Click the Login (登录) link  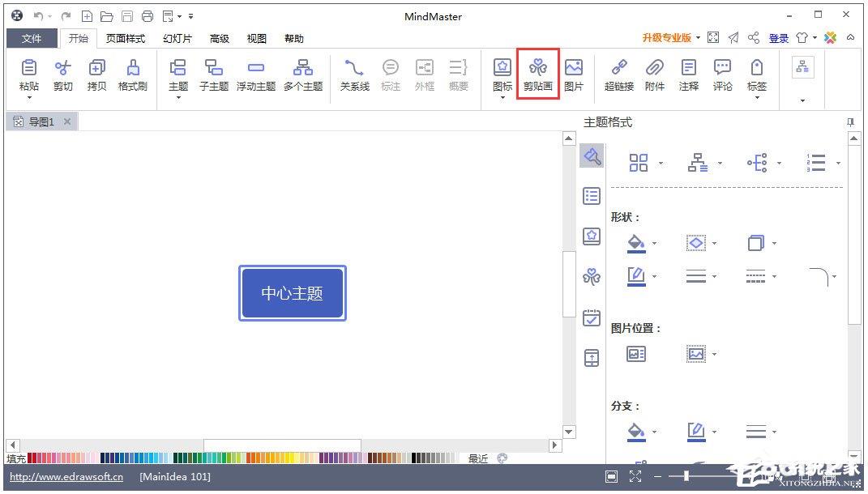(778, 37)
